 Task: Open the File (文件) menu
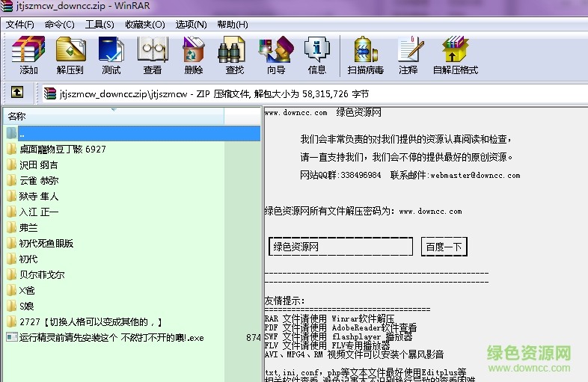click(20, 25)
